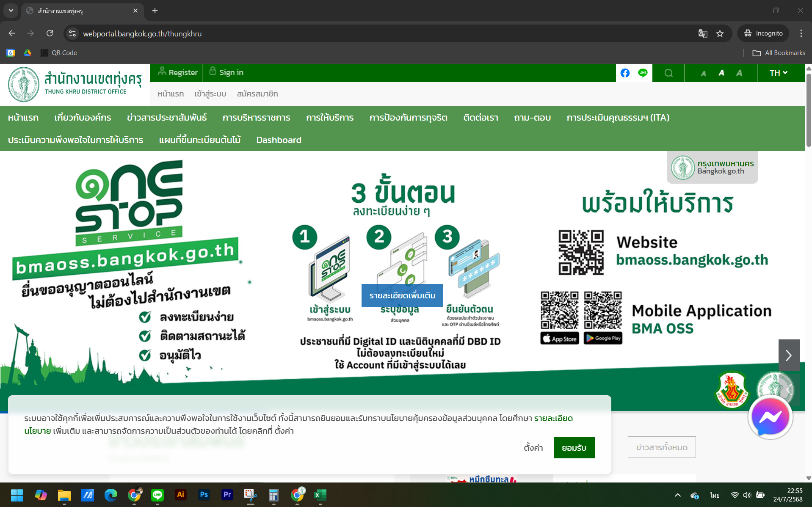Select the smallest font size A
The image size is (812, 507).
click(x=703, y=73)
